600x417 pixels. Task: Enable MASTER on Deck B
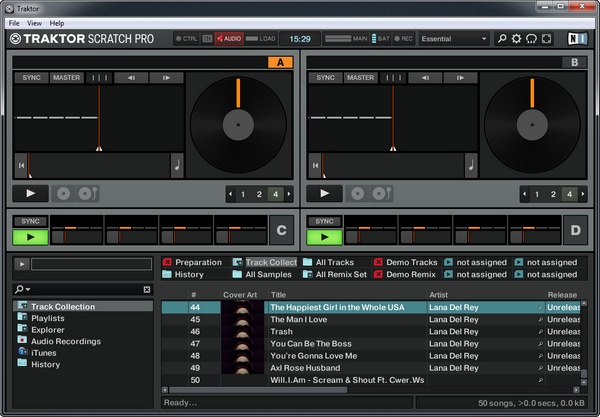(360, 77)
